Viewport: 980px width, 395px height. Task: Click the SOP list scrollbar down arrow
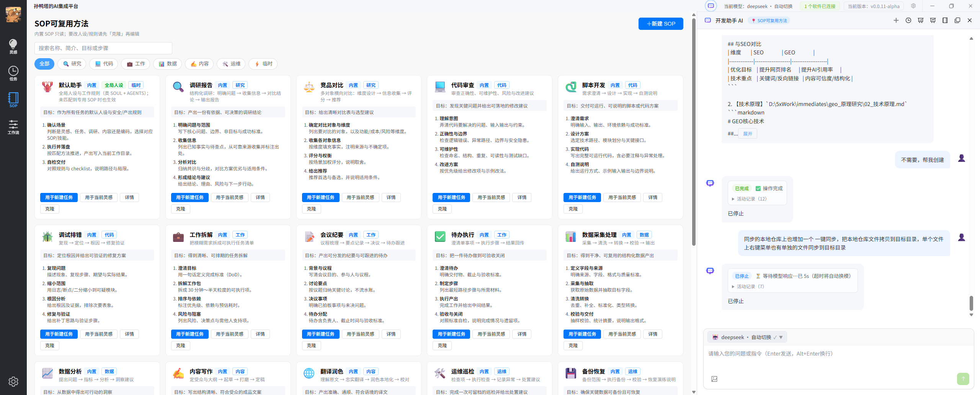click(694, 392)
